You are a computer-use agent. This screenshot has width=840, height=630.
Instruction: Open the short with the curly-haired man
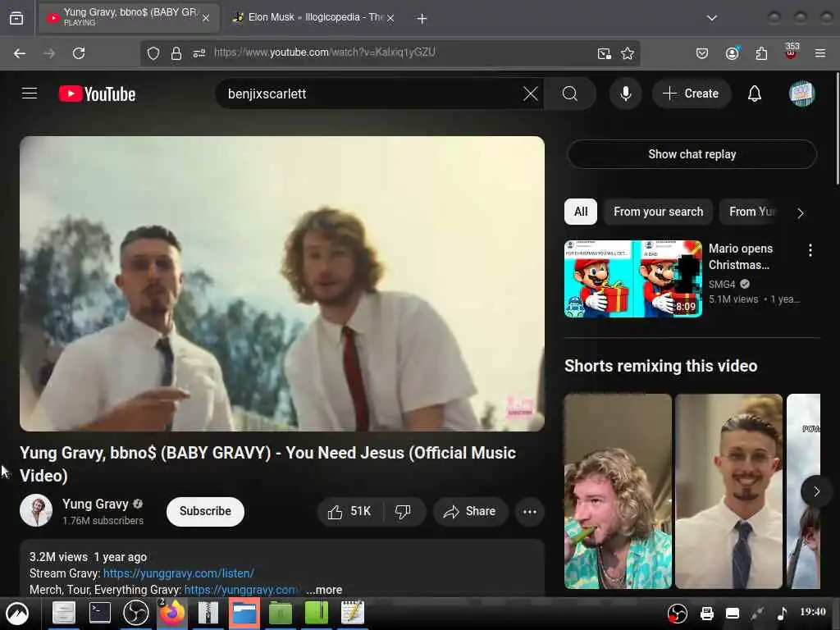point(618,491)
